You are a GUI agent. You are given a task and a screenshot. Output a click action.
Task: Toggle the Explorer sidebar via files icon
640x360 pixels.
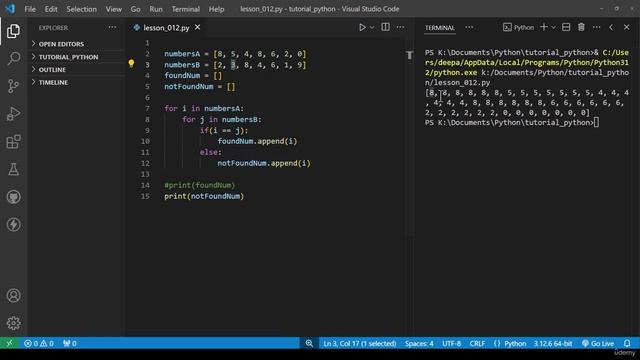point(13,31)
